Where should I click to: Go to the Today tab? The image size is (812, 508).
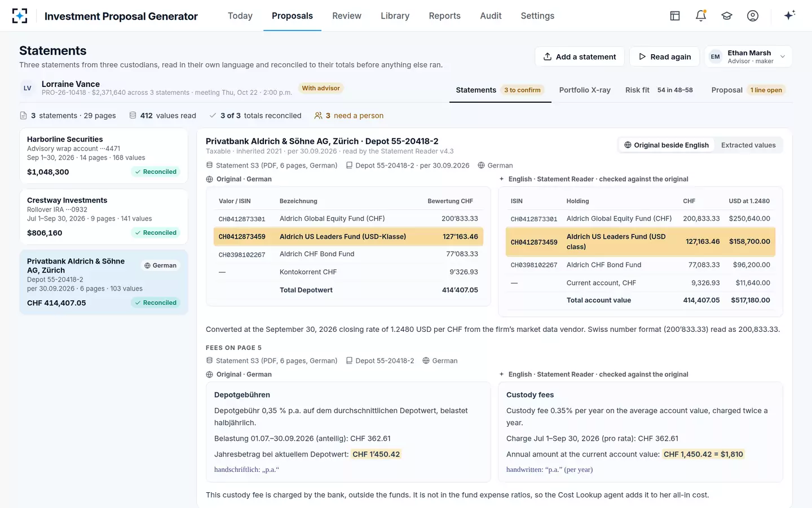240,16
